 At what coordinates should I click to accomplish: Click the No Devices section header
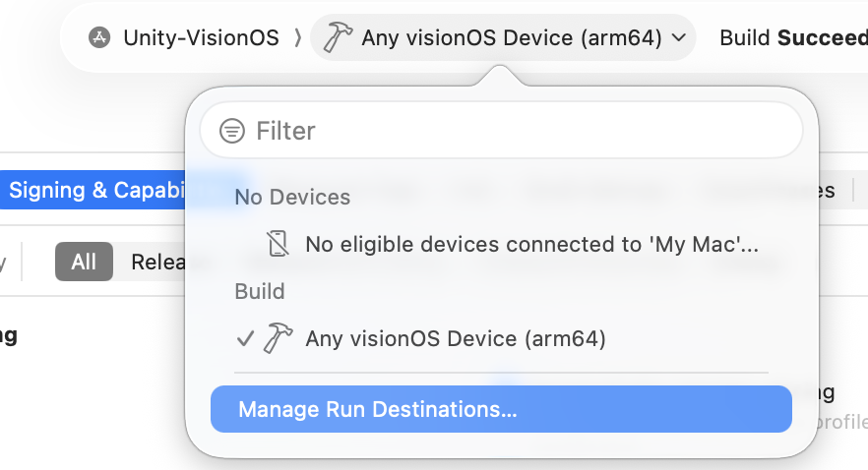pos(292,197)
